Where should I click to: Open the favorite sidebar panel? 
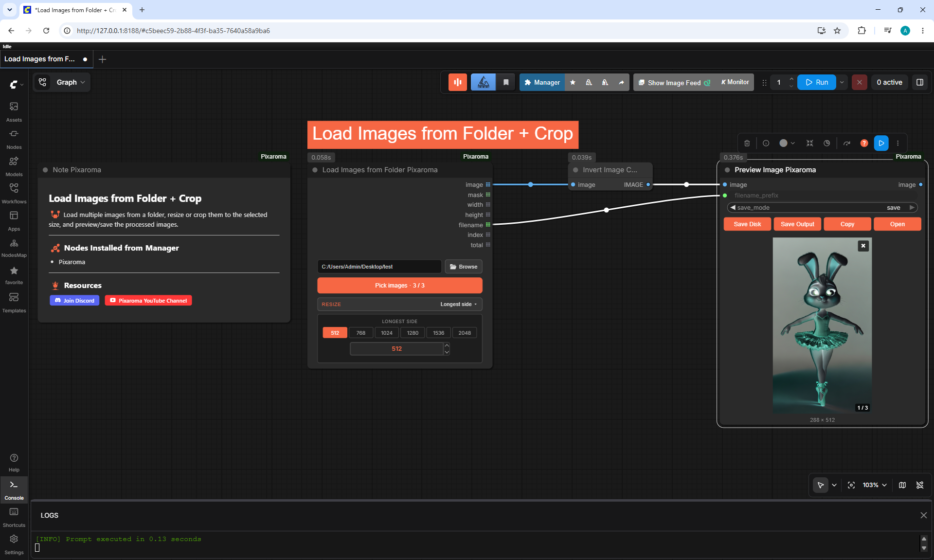click(14, 275)
